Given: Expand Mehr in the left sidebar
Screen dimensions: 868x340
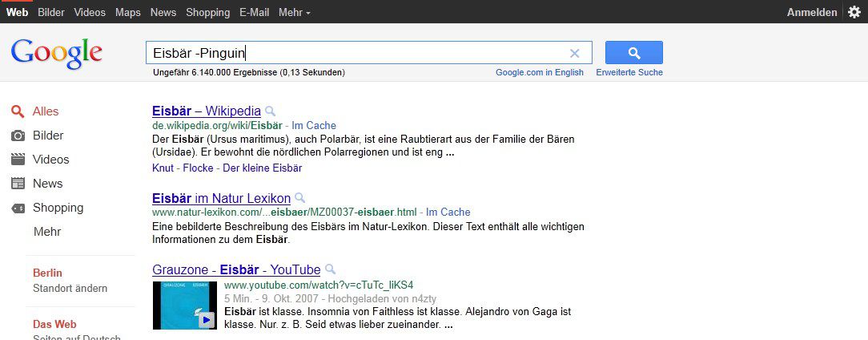Looking at the screenshot, I should 47,231.
